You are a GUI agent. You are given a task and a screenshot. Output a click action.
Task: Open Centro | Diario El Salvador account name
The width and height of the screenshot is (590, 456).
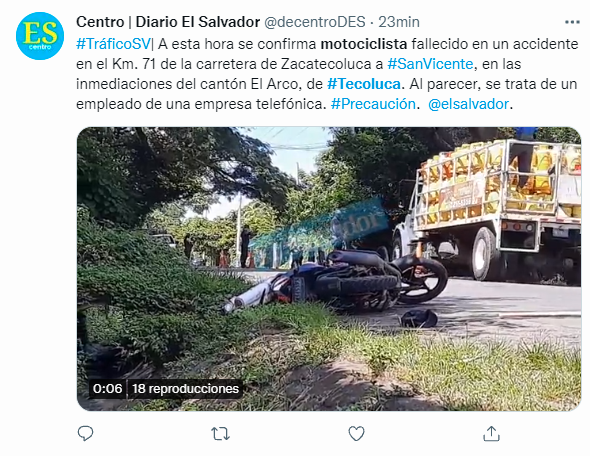tap(168, 22)
